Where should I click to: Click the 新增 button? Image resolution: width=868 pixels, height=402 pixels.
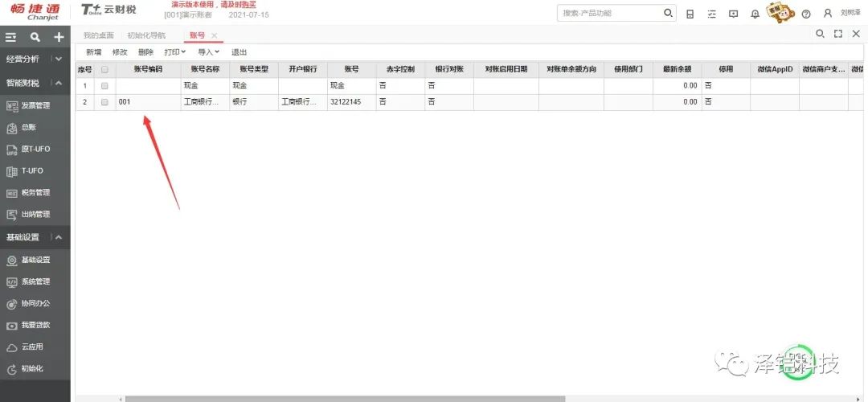[x=93, y=52]
